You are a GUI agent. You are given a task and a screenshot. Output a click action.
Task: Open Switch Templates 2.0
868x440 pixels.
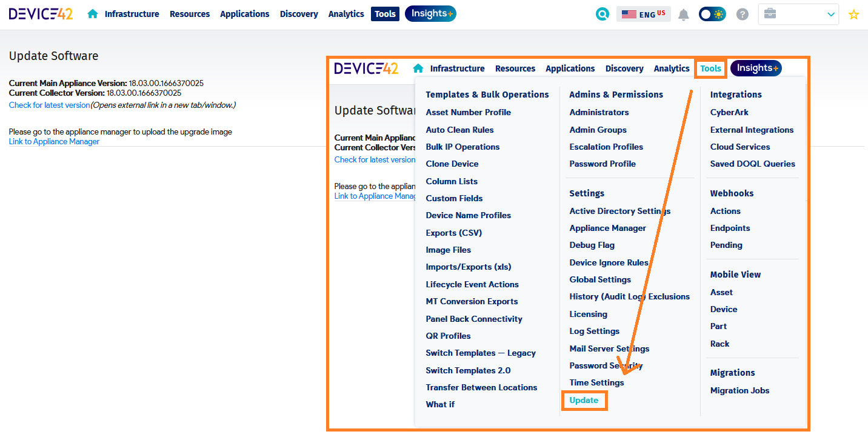point(469,370)
